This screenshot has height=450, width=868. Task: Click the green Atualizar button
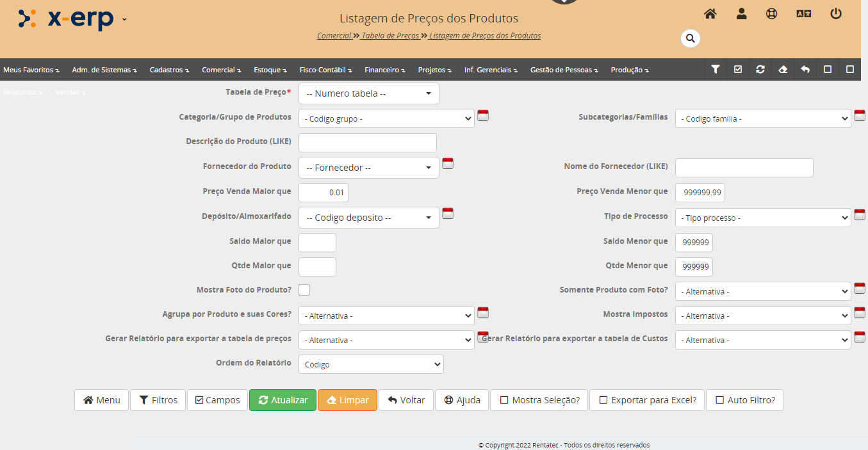pyautogui.click(x=283, y=400)
